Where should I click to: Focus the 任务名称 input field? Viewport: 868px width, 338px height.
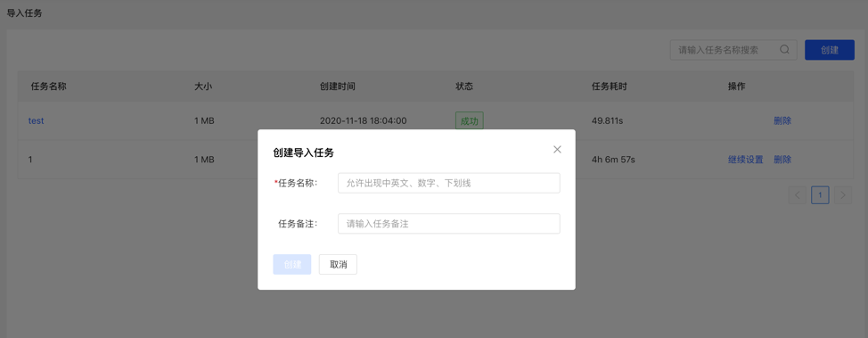449,183
